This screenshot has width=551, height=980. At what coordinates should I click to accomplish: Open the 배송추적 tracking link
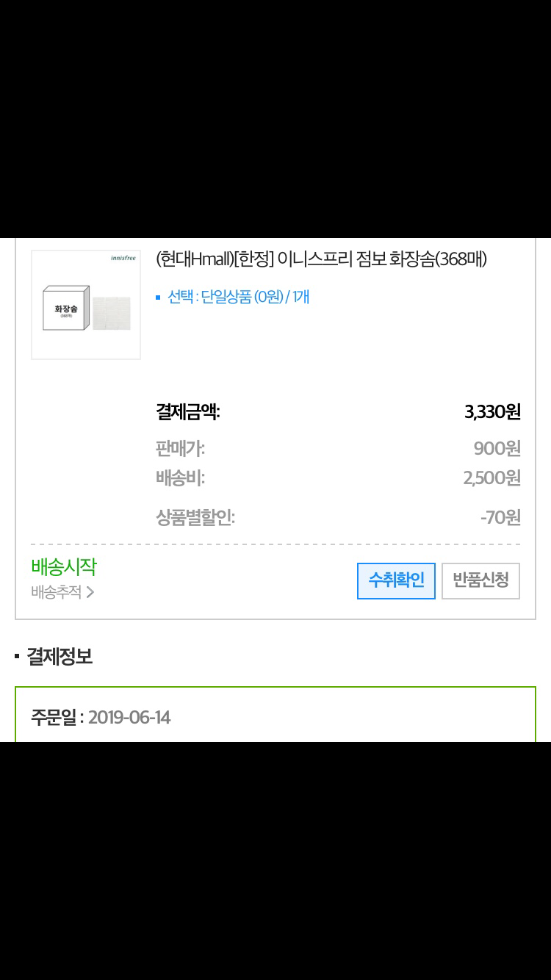(x=57, y=592)
